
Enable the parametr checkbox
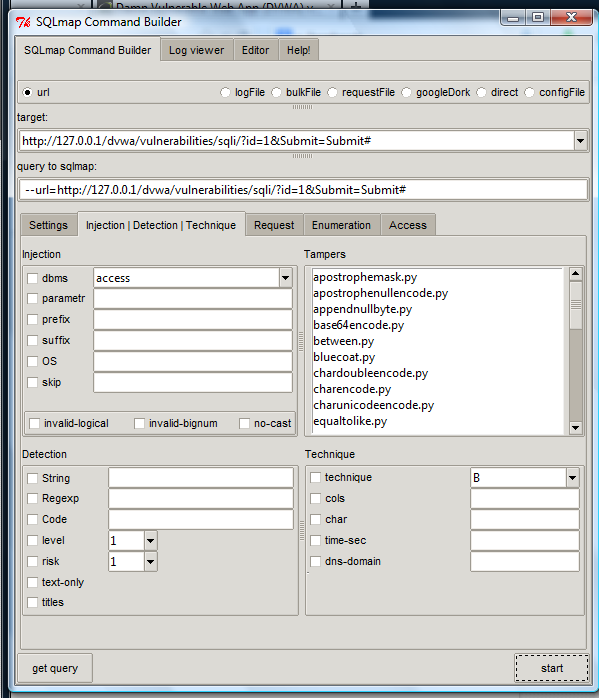[32, 298]
